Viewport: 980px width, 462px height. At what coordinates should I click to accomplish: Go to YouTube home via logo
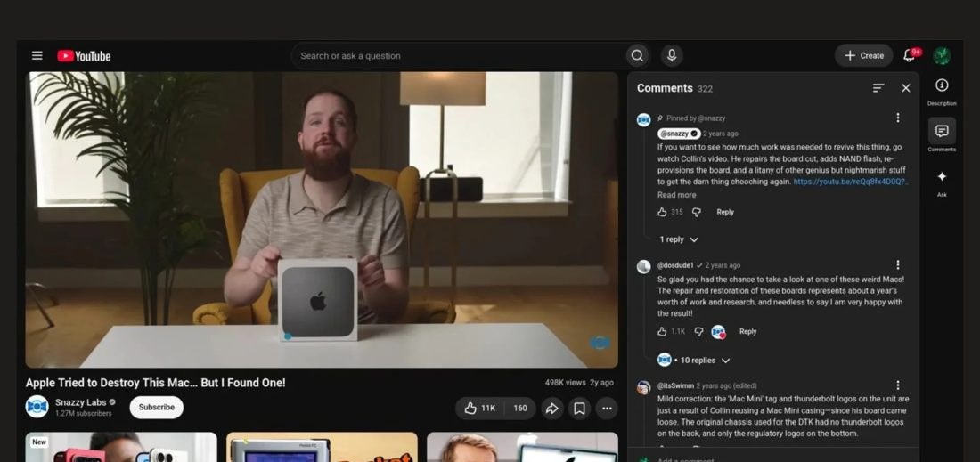pos(84,56)
